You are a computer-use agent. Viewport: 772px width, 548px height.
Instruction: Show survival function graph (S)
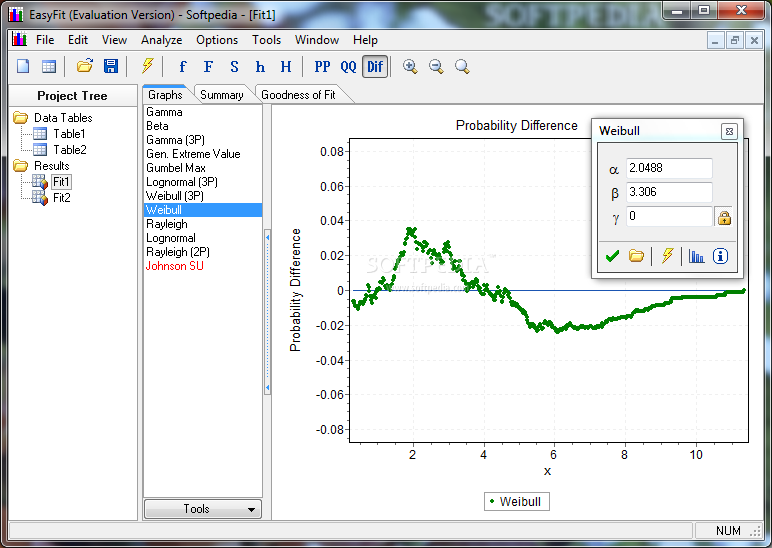pos(234,66)
